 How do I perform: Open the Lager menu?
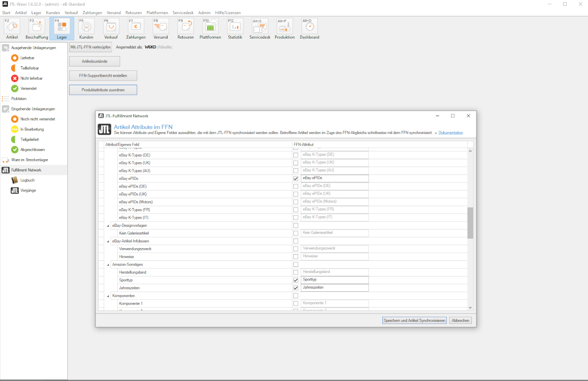click(x=36, y=13)
